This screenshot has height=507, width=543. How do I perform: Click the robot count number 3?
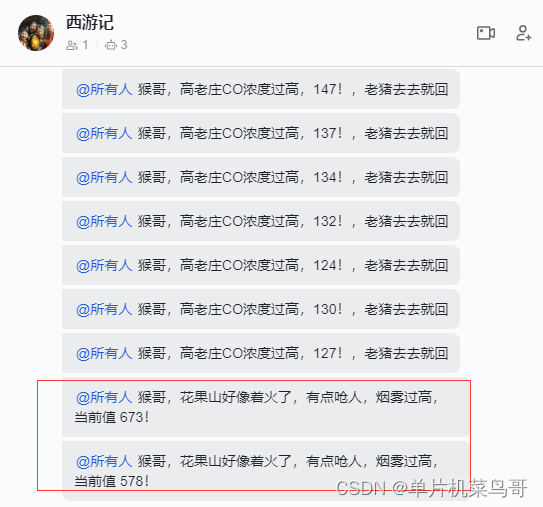[x=124, y=45]
